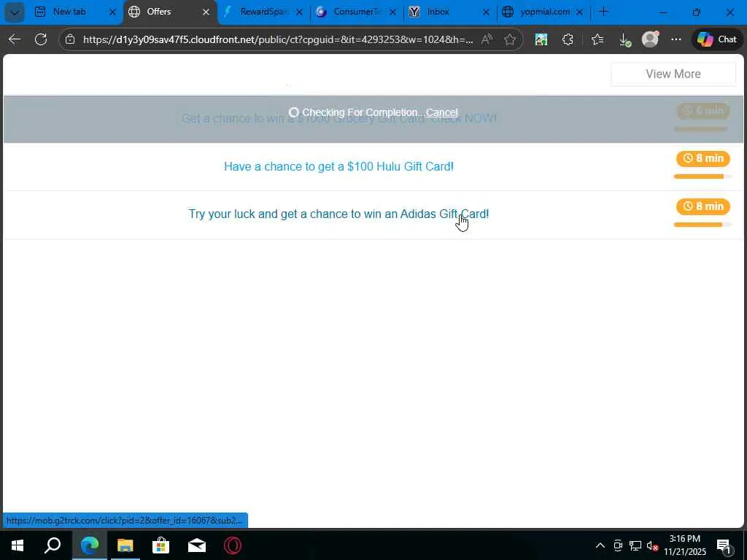Image resolution: width=747 pixels, height=560 pixels.
Task: Close the yopmial.com tab
Action: coord(579,12)
